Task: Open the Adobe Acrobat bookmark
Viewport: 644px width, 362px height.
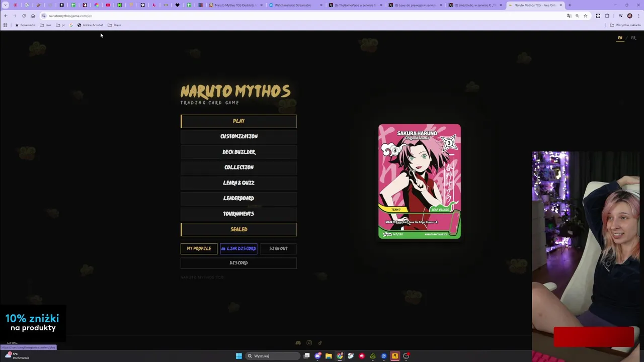Action: pyautogui.click(x=90, y=25)
